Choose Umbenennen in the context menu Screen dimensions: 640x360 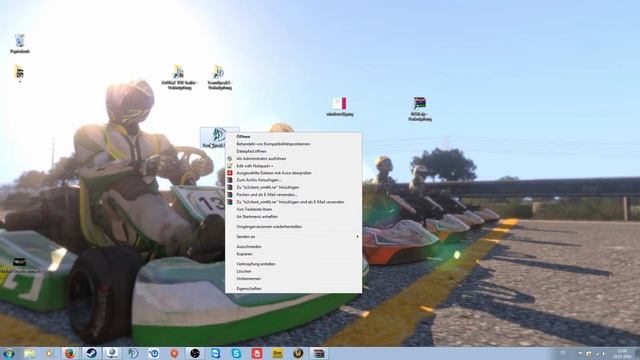293,279
